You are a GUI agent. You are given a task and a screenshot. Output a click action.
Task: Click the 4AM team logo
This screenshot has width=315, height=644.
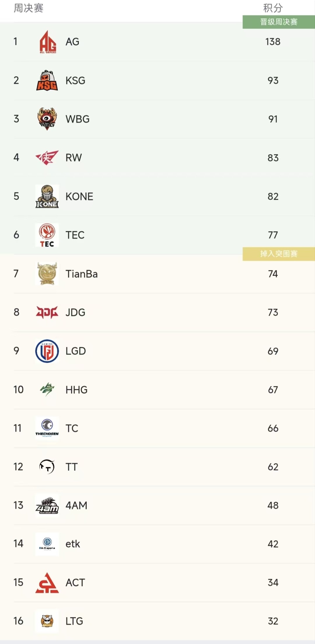(47, 505)
